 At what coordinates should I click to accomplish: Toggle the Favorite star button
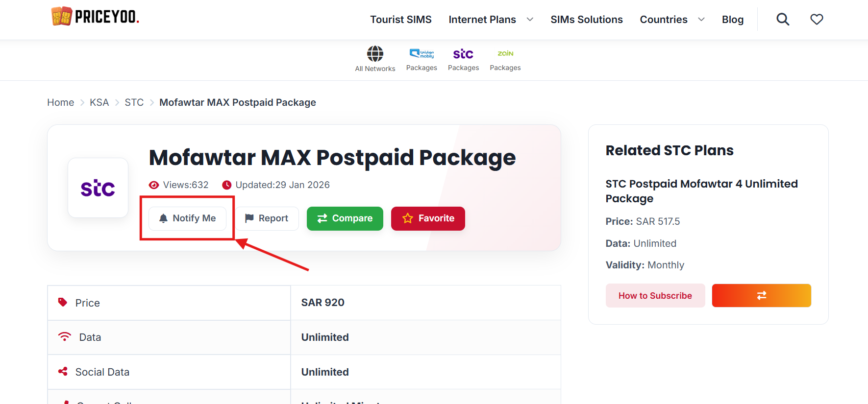[428, 218]
